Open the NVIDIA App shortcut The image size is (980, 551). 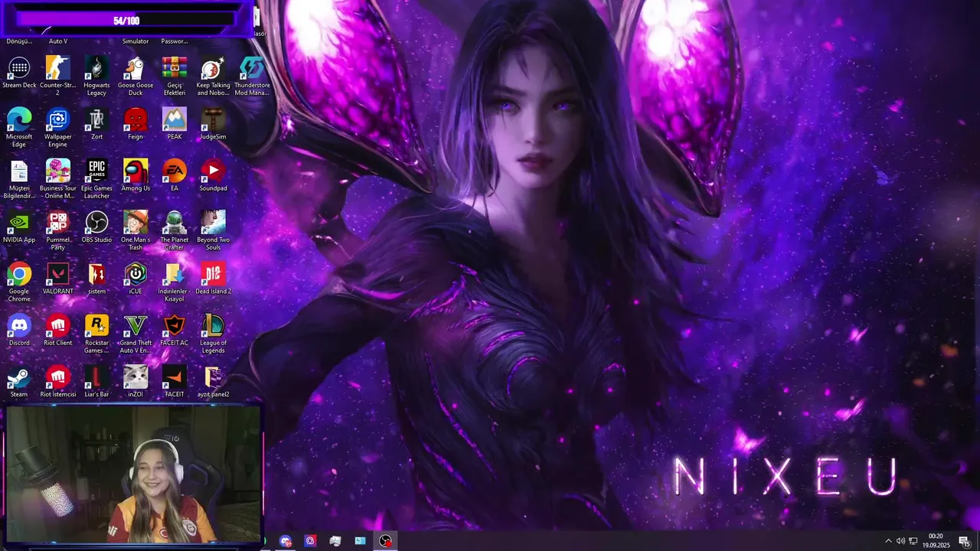tap(19, 227)
